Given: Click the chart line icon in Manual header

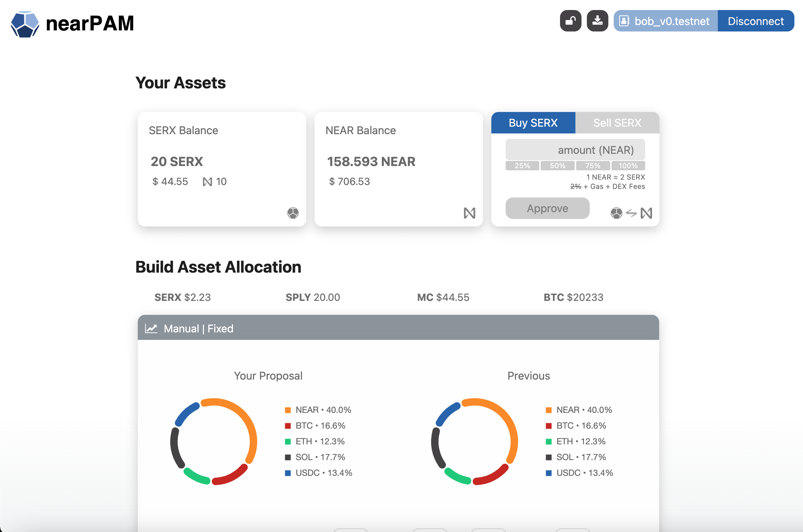Looking at the screenshot, I should click(151, 328).
